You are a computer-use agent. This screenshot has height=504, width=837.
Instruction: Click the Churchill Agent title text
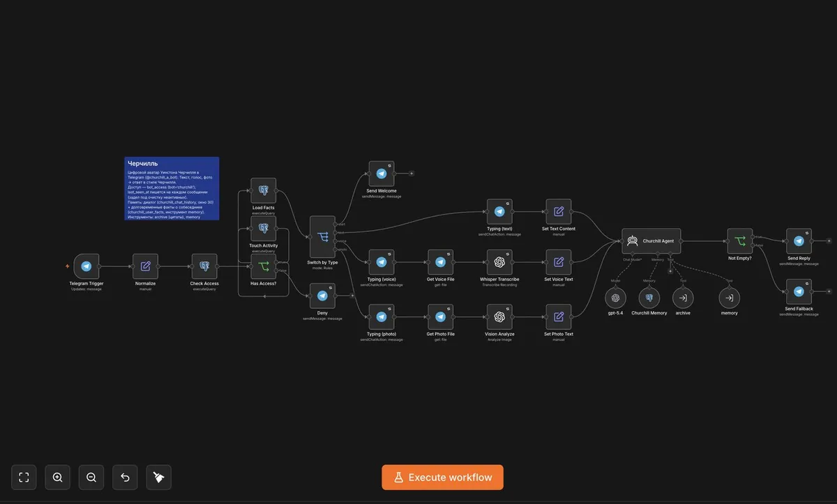point(658,240)
